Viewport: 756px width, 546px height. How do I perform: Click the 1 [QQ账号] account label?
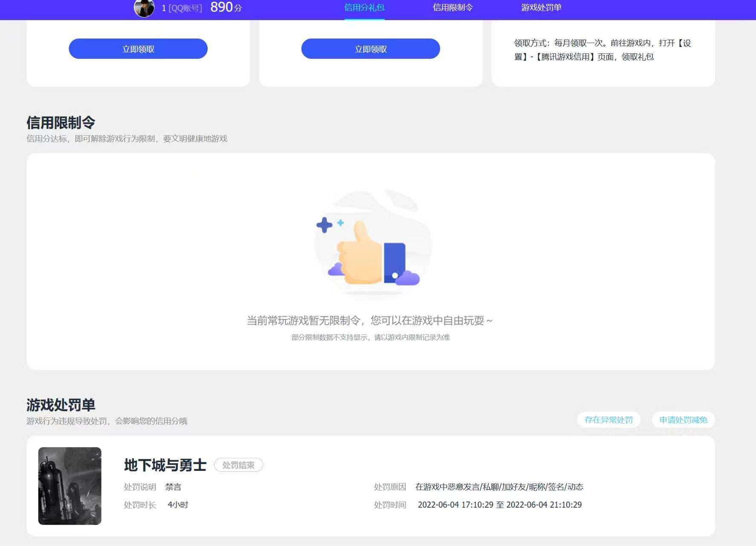click(x=182, y=8)
